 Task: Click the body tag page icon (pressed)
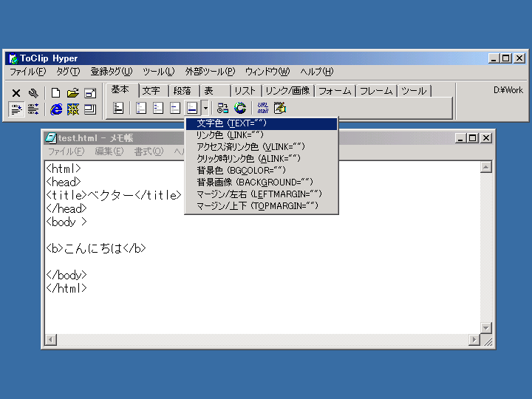[x=192, y=108]
